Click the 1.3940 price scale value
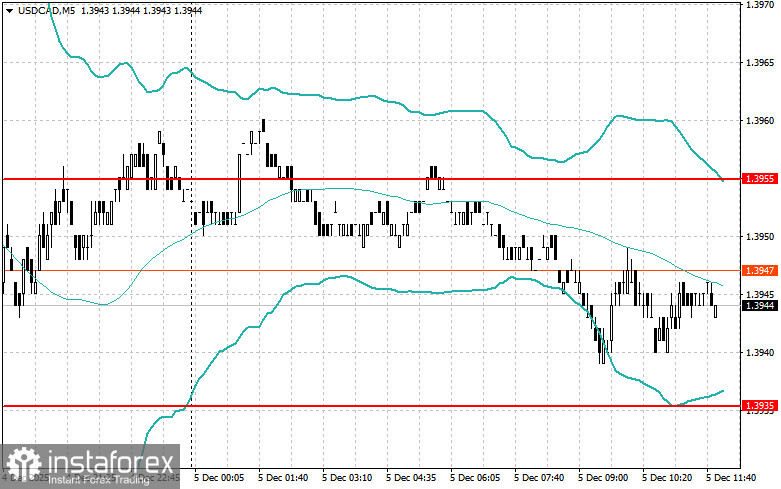This screenshot has width=781, height=489. [760, 353]
